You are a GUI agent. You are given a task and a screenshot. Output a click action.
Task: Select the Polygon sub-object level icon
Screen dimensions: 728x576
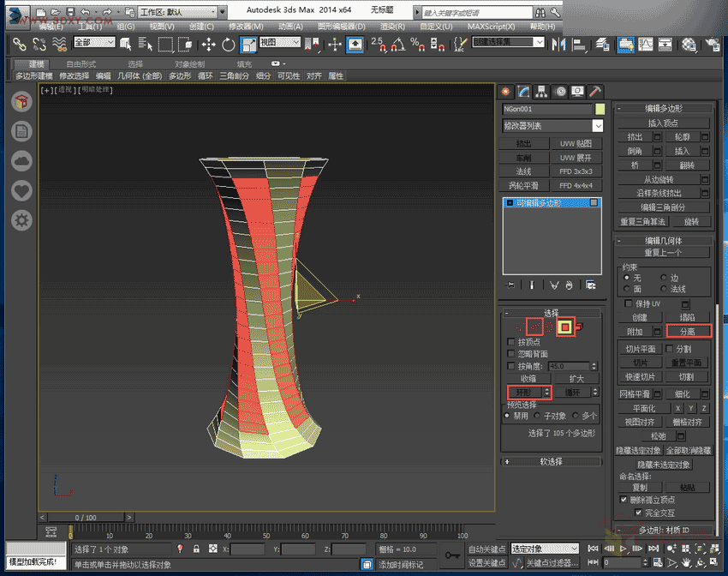[564, 327]
